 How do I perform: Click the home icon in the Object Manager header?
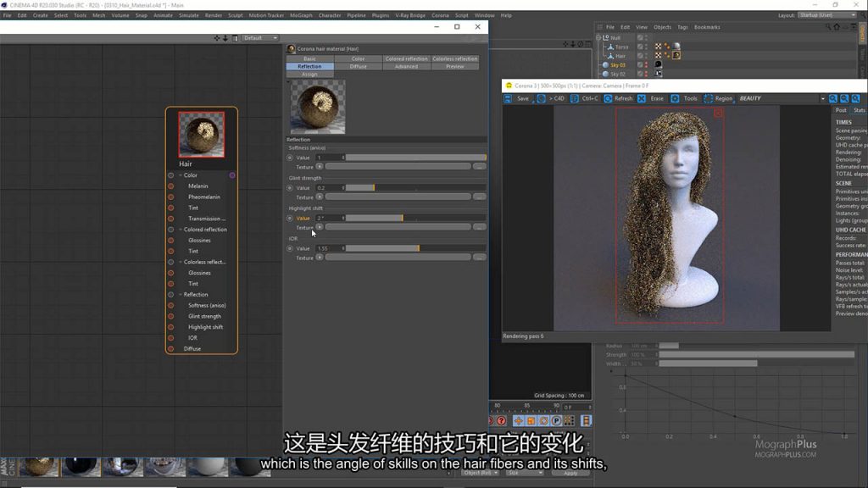(837, 26)
